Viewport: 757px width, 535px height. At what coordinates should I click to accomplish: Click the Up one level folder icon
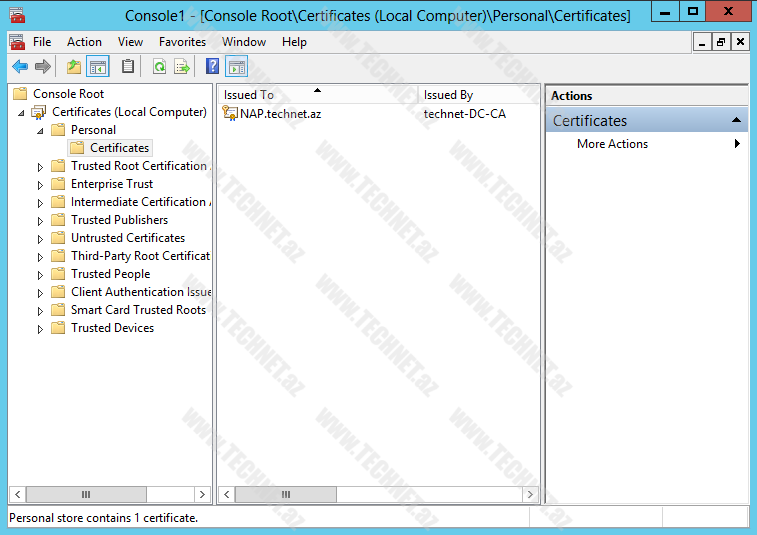point(73,67)
